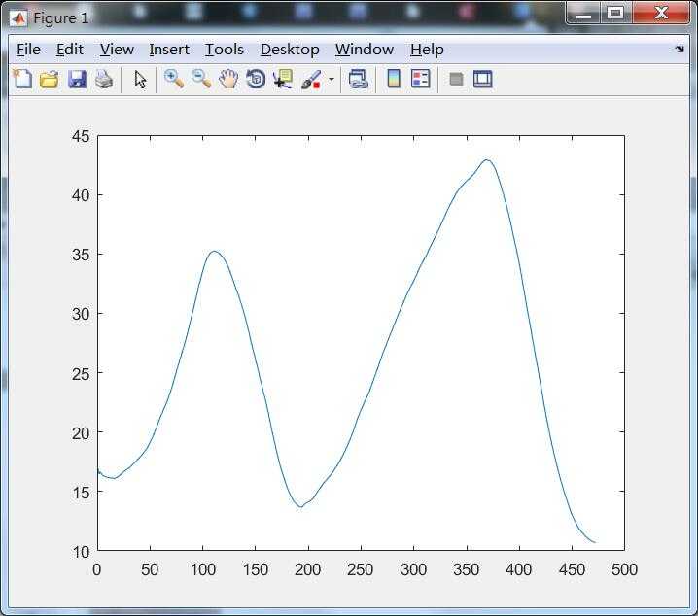The height and width of the screenshot is (616, 698).
Task: Click the Figure 1 window title
Action: [61, 18]
